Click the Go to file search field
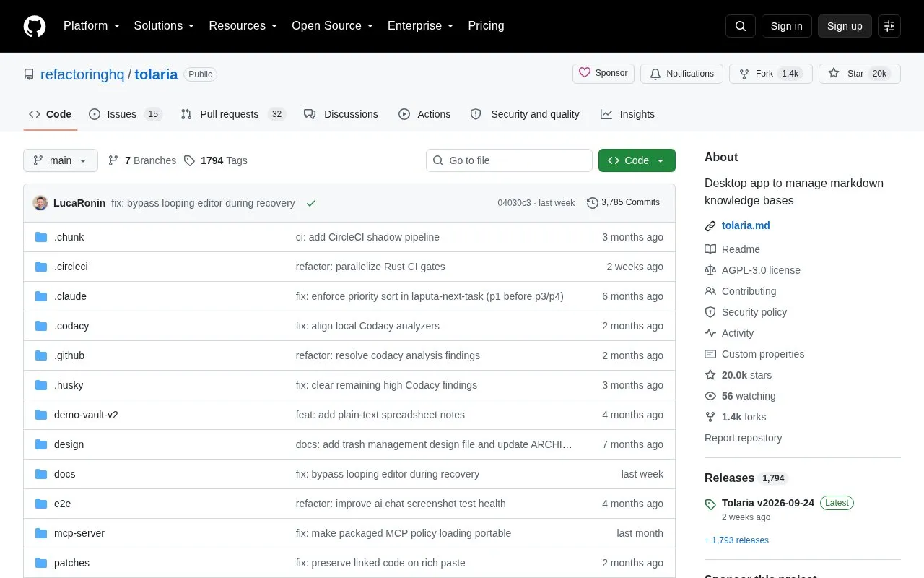The width and height of the screenshot is (924, 578). click(x=509, y=160)
